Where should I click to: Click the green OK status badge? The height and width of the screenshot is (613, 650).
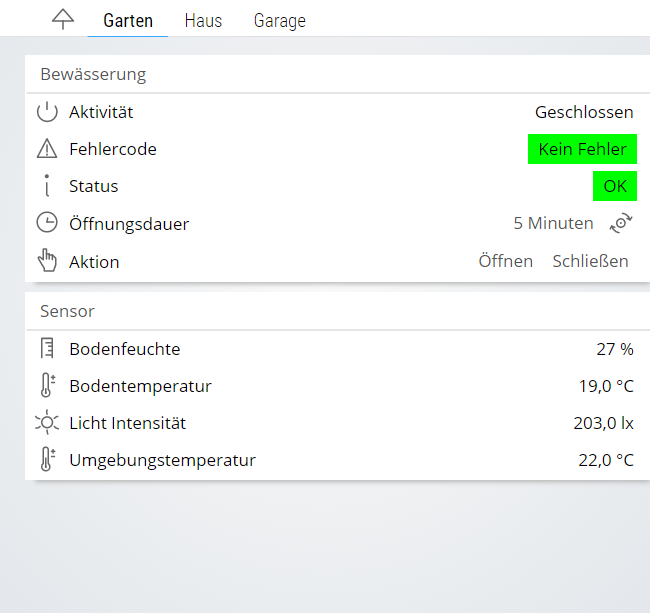614,186
